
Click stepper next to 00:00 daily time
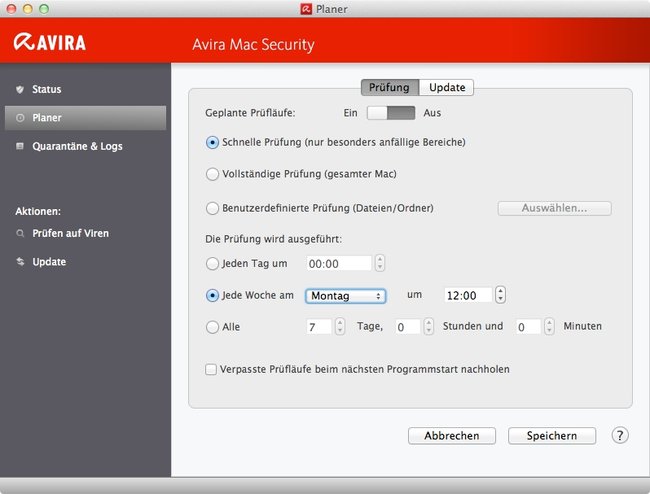point(380,263)
